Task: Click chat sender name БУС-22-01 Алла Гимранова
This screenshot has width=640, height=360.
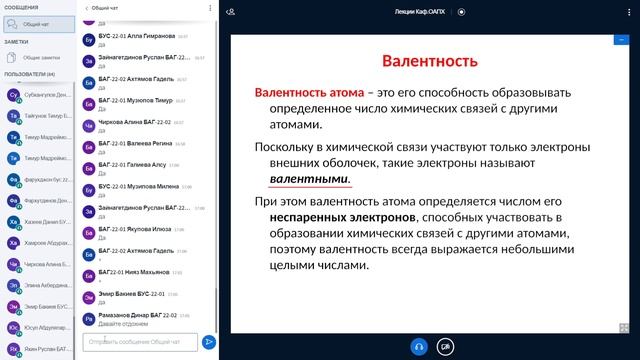Action: (137, 36)
